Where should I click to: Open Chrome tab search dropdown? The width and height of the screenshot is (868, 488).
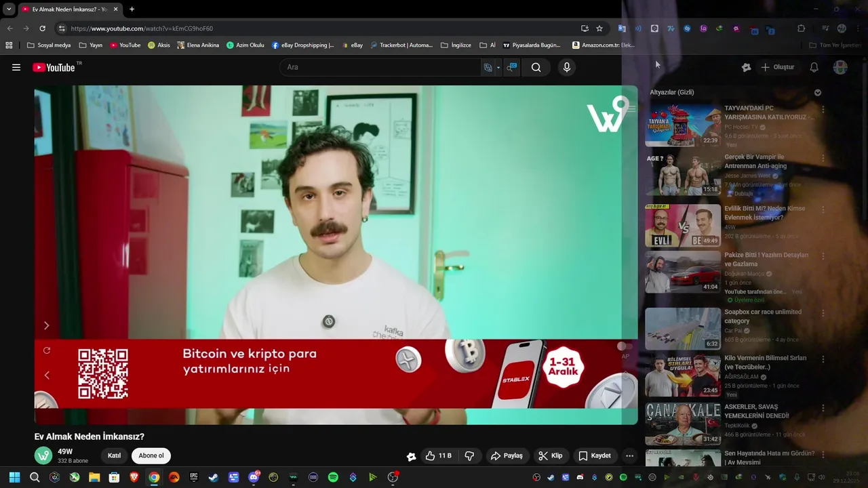tap(9, 9)
